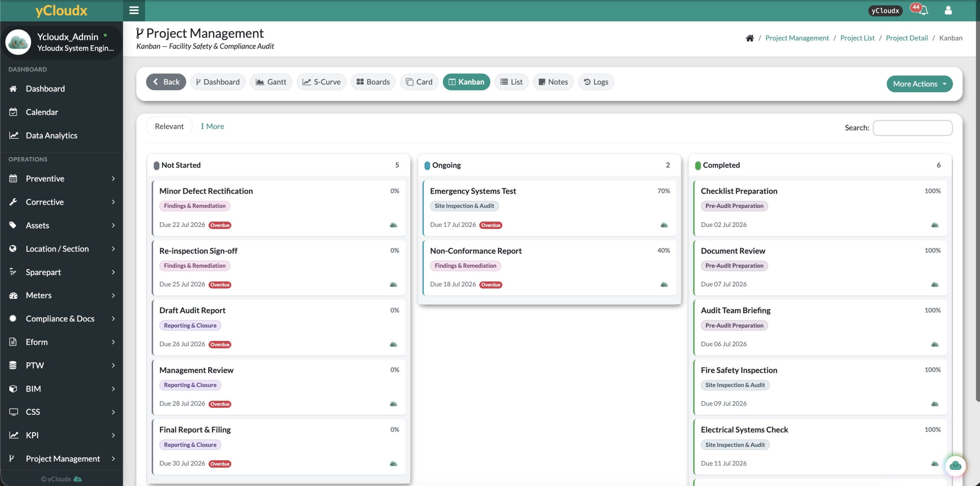Image resolution: width=980 pixels, height=486 pixels.
Task: Switch to the Card view
Action: (419, 82)
